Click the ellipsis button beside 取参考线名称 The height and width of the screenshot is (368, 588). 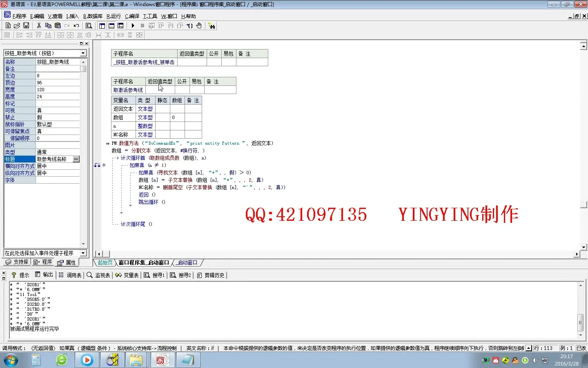[x=76, y=159]
